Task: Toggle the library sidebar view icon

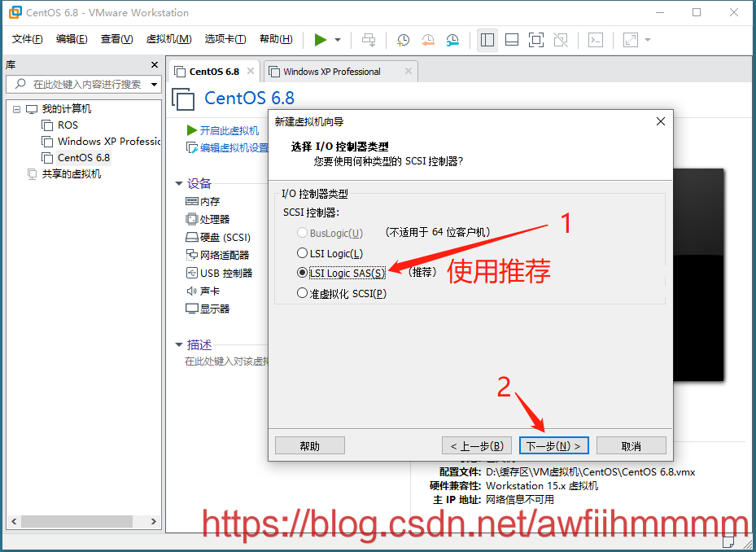Action: pyautogui.click(x=487, y=40)
